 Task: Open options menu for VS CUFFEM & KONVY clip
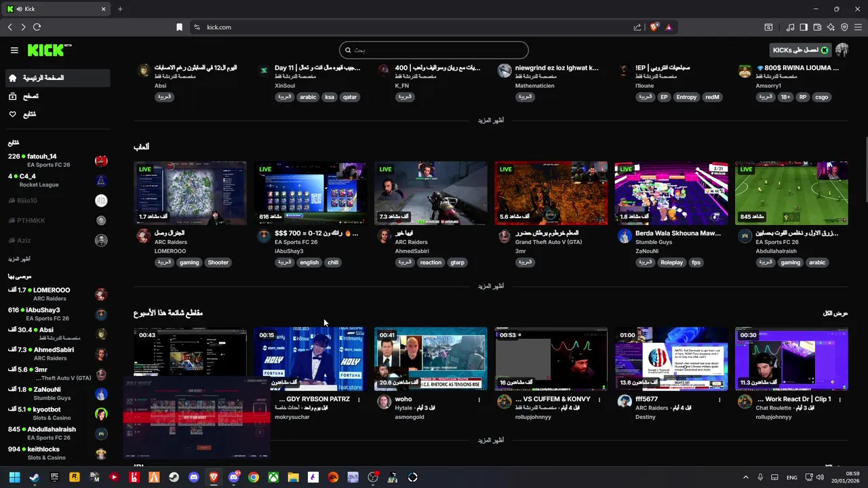[x=599, y=400]
